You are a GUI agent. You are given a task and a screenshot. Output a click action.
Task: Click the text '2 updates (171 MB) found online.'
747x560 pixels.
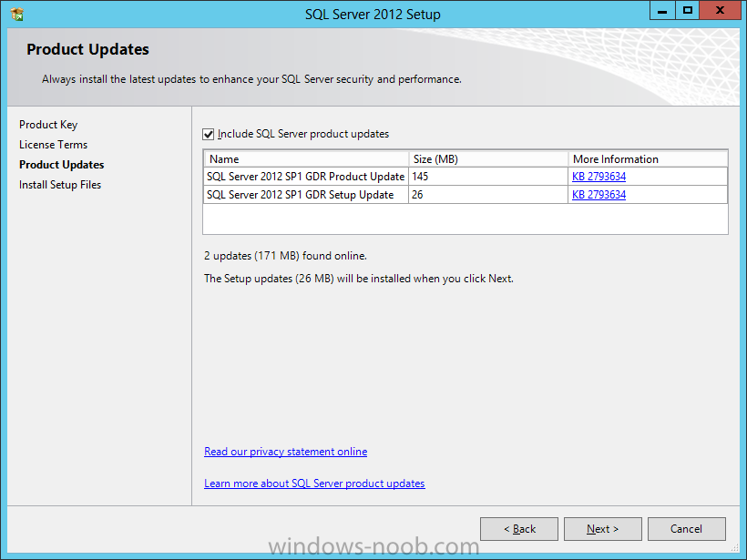pos(285,256)
